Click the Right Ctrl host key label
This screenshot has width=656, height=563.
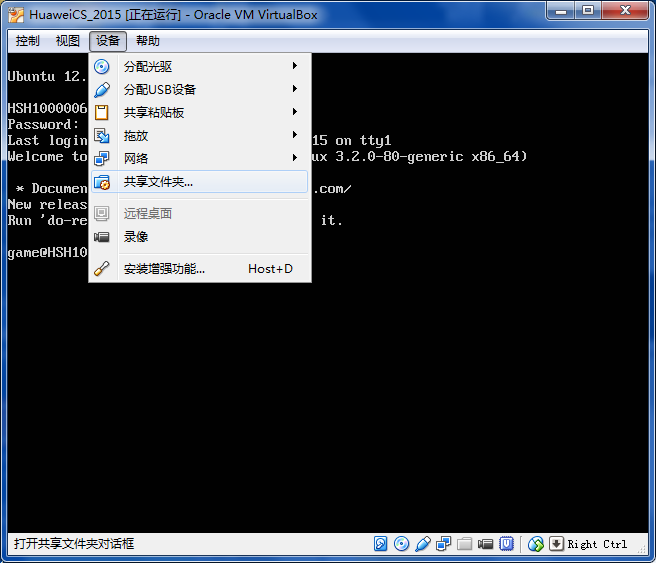(597, 544)
